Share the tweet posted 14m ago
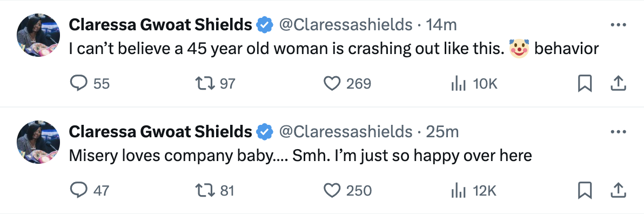The height and width of the screenshot is (214, 644). 618,84
